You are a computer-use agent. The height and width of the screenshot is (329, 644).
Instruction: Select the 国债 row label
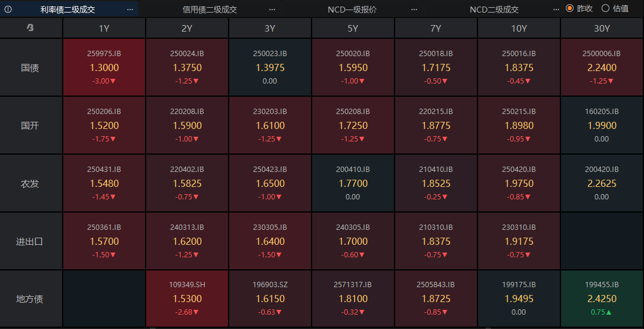[30, 67]
